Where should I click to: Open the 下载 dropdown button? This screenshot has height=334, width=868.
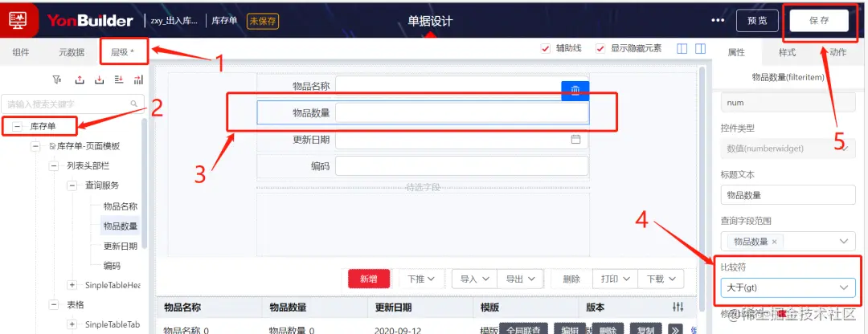pos(661,279)
